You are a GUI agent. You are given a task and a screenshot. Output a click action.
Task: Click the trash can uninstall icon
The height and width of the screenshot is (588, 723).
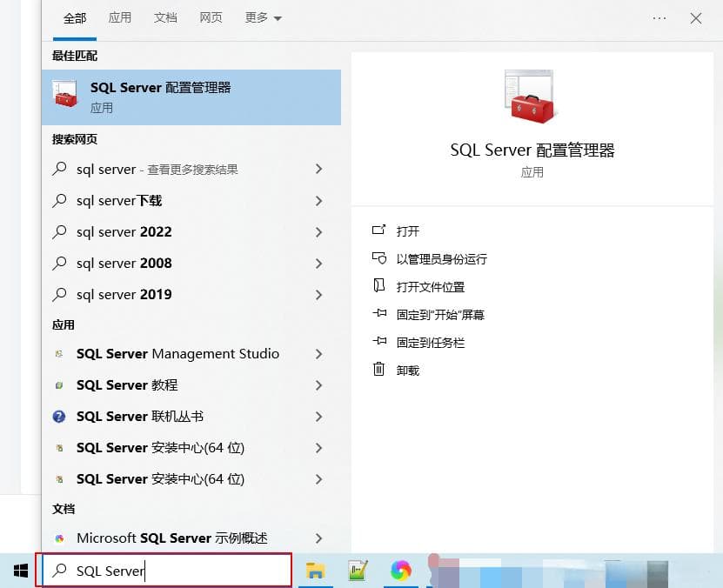378,369
